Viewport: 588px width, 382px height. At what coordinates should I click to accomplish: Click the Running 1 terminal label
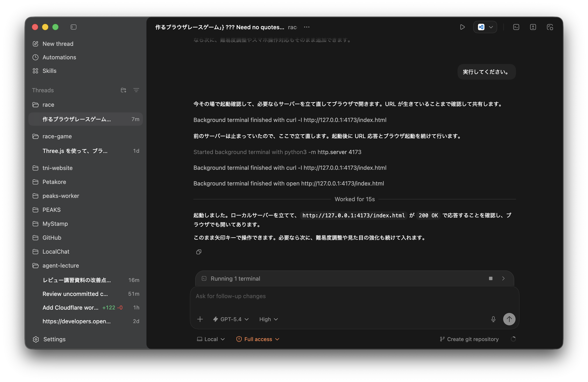235,278
